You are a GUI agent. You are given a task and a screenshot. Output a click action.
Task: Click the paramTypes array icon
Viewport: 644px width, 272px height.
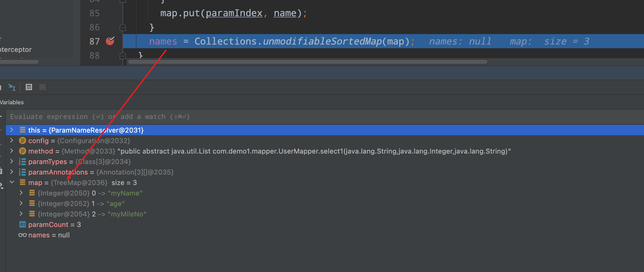tap(23, 162)
